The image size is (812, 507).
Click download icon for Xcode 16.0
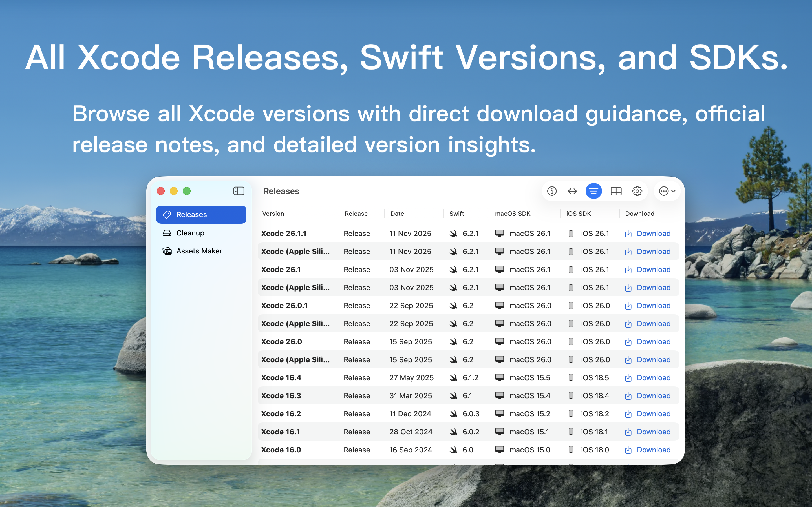click(628, 450)
